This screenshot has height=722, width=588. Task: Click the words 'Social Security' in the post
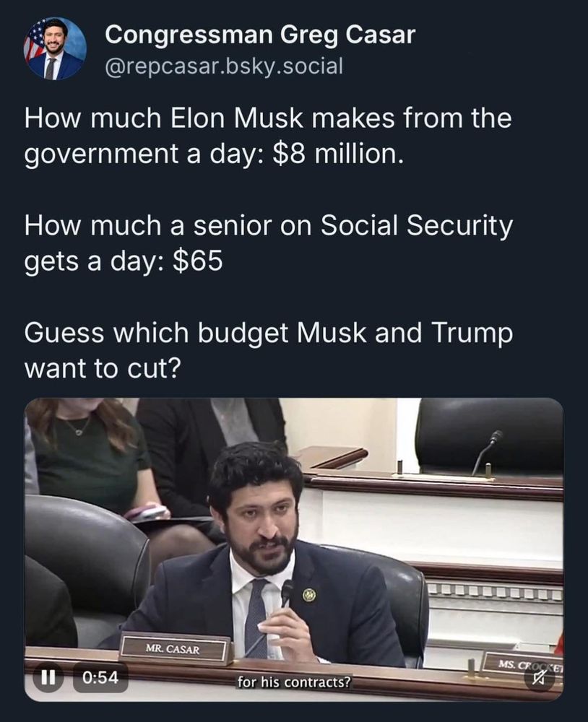pos(416,225)
